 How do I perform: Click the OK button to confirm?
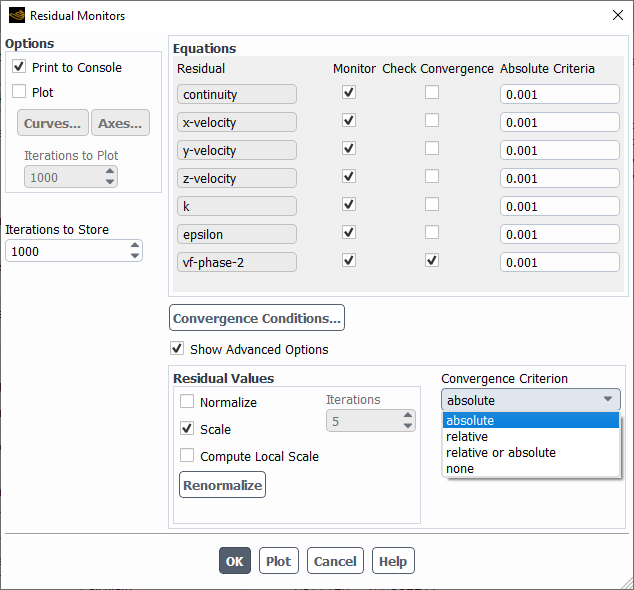235,561
